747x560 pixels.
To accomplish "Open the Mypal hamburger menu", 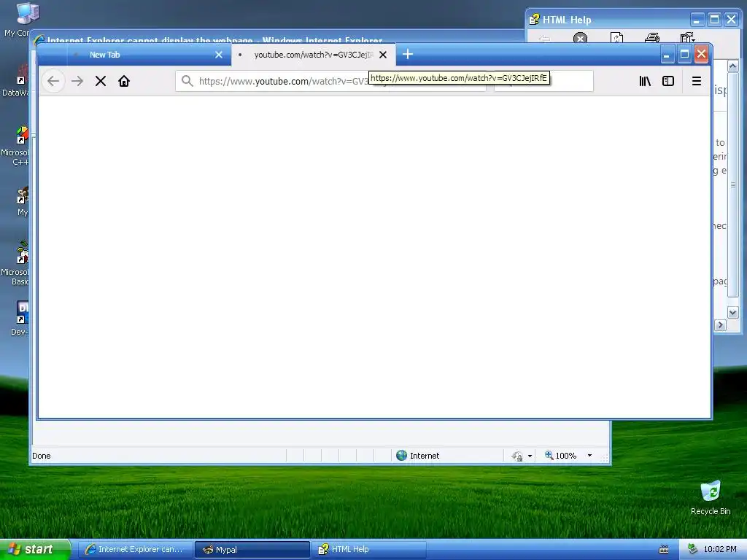I will tap(696, 81).
